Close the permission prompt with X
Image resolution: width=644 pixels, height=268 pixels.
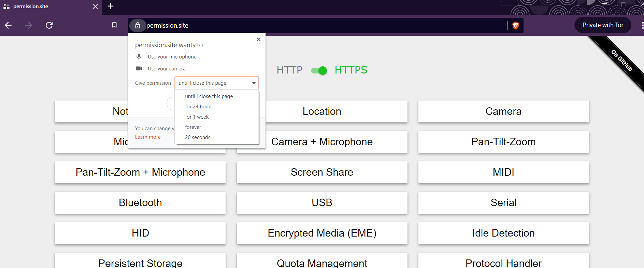259,39
